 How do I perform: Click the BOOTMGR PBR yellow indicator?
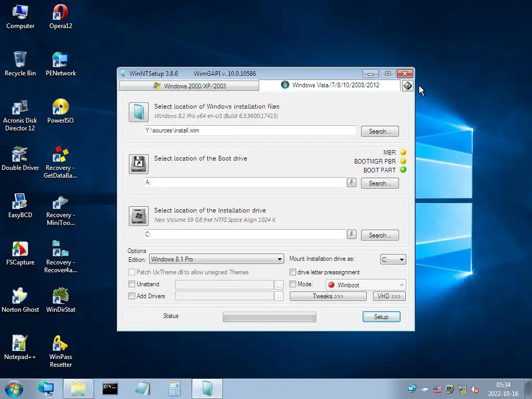click(x=403, y=161)
